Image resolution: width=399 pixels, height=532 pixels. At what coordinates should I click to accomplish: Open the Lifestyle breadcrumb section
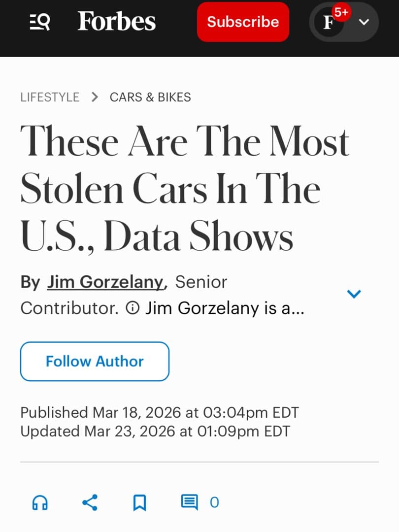pos(50,97)
